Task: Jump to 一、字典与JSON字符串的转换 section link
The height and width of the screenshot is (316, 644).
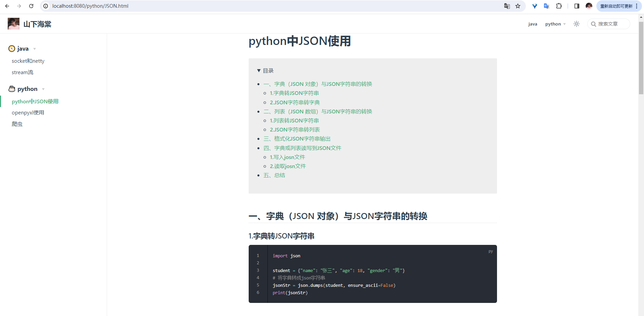Action: (x=318, y=84)
